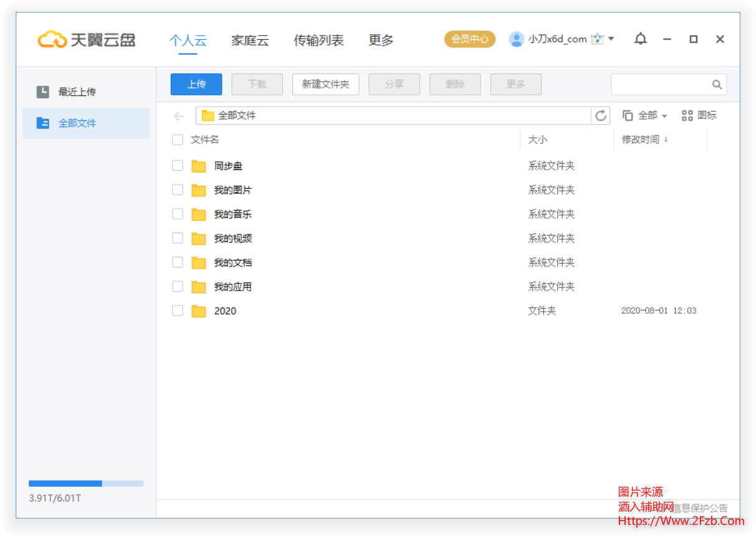
Task: Switch to the 家庭云 tab
Action: 250,41
